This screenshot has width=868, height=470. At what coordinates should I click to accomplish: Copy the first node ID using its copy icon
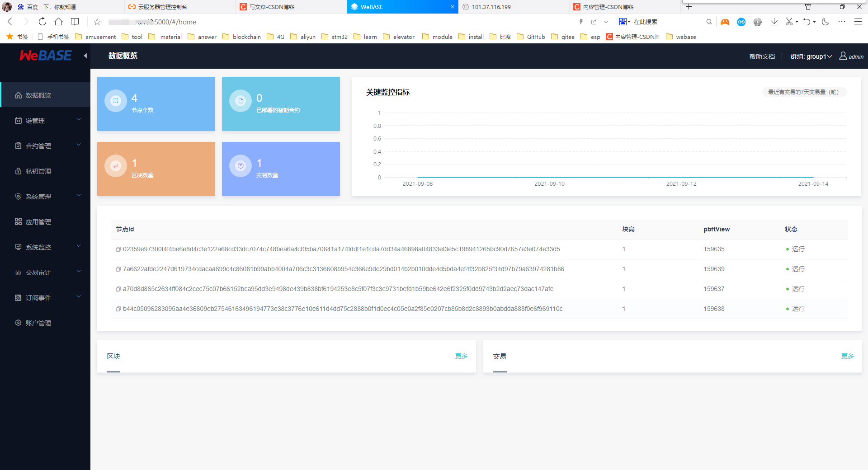pyautogui.click(x=118, y=249)
